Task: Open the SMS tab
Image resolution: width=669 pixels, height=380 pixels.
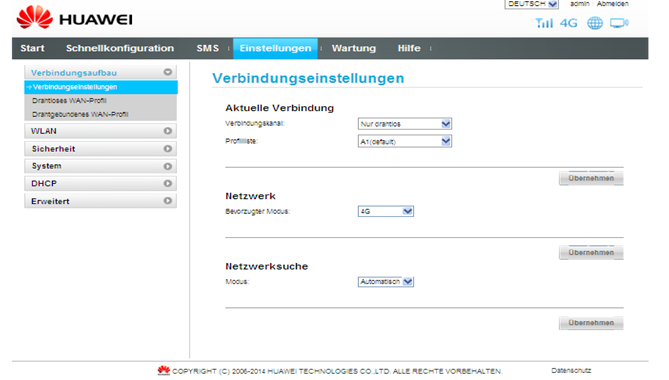Action: (x=207, y=48)
